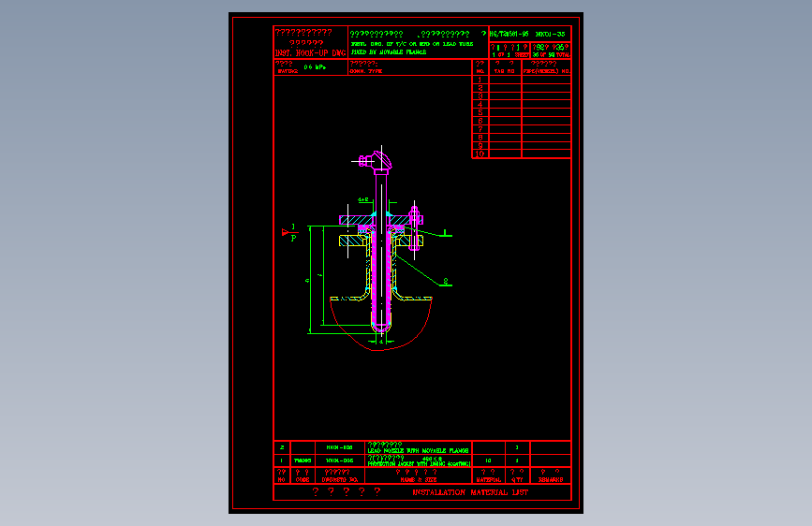812x526 pixels.
Task: Click the 'MATERIAL' column header
Action: coord(488,480)
